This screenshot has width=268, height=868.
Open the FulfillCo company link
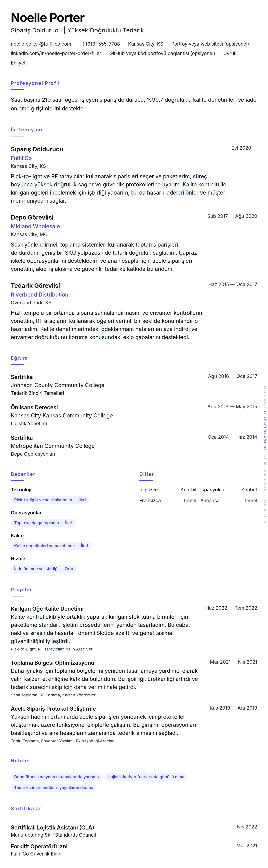tap(21, 158)
